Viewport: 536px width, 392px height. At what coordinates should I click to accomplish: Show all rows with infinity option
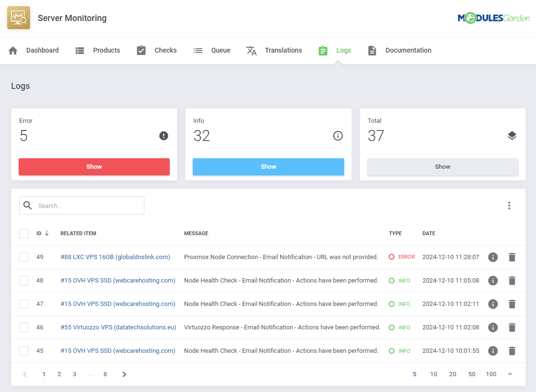[x=510, y=374]
